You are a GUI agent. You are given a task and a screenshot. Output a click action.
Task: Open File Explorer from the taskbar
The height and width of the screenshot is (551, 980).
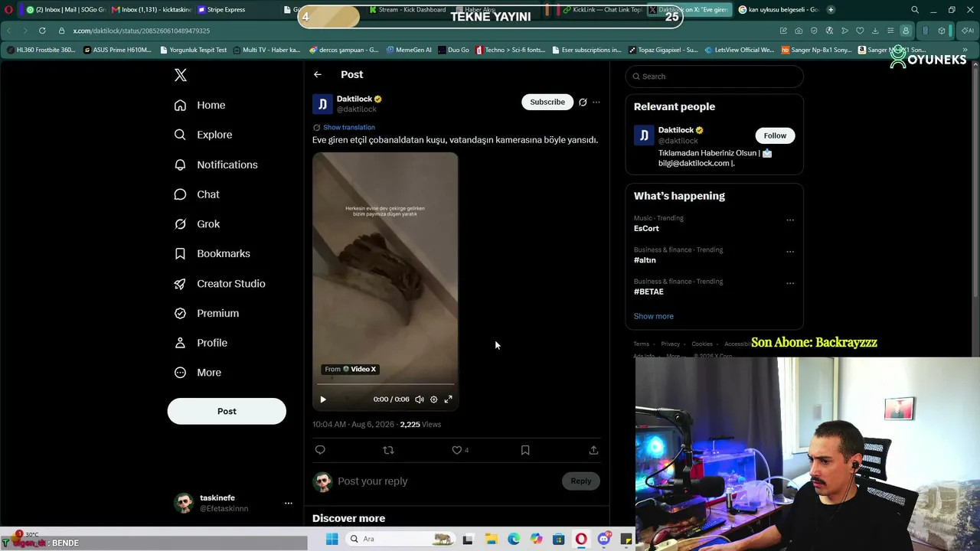pos(491,539)
